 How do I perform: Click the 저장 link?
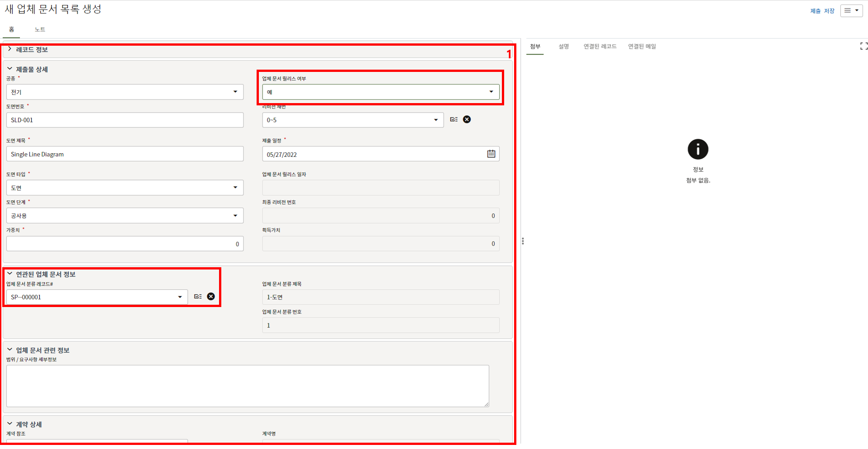tap(829, 11)
